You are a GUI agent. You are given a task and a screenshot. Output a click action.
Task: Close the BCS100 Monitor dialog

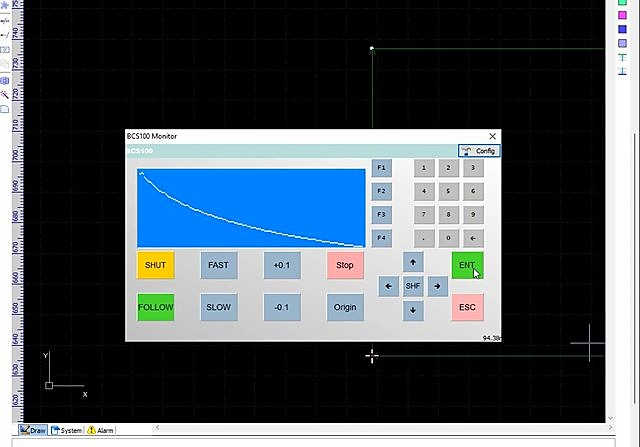[493, 136]
